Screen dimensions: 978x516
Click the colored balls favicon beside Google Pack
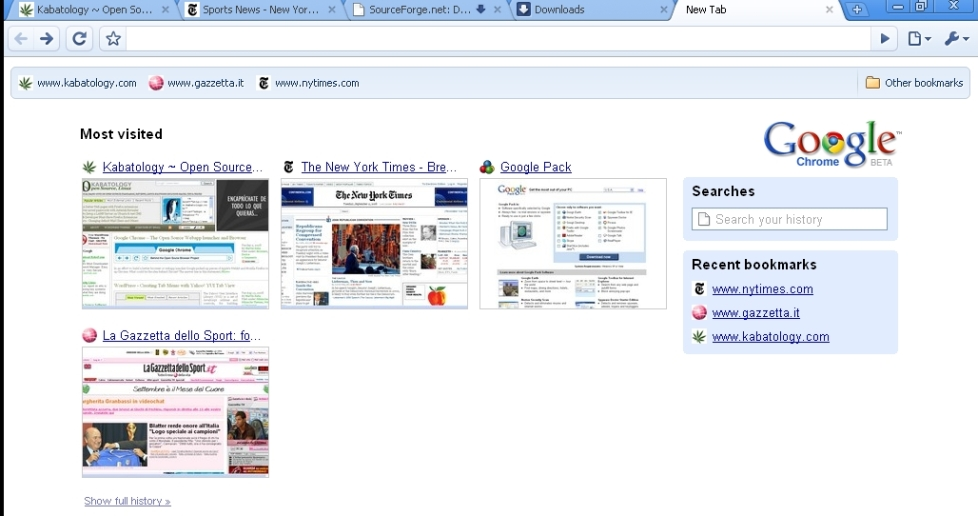click(487, 167)
